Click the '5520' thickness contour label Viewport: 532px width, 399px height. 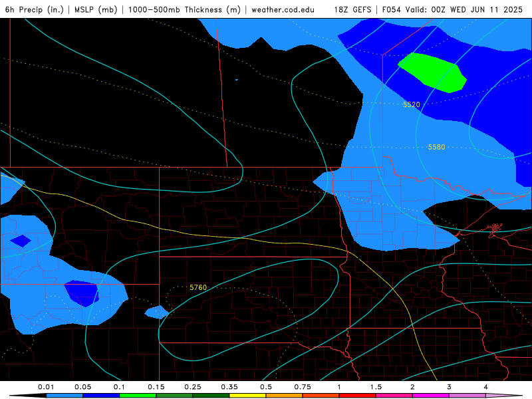pos(412,104)
